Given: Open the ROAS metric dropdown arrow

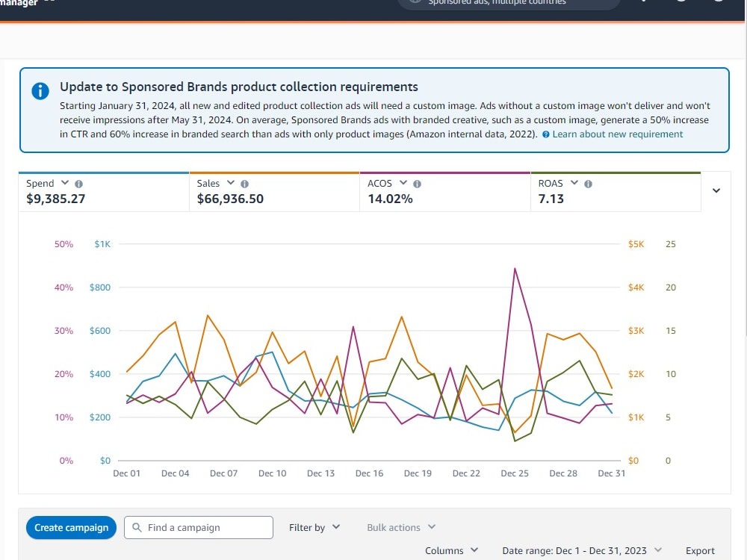Looking at the screenshot, I should pyautogui.click(x=574, y=183).
